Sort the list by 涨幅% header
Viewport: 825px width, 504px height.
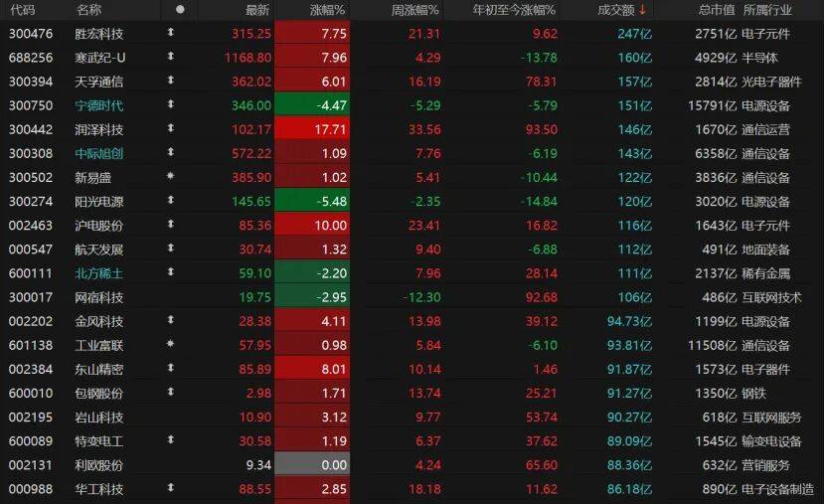tap(325, 10)
